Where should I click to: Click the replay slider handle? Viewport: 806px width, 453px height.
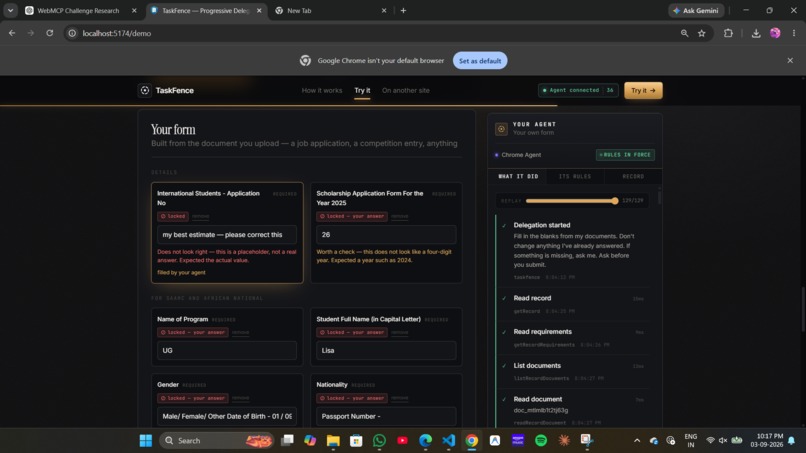615,201
